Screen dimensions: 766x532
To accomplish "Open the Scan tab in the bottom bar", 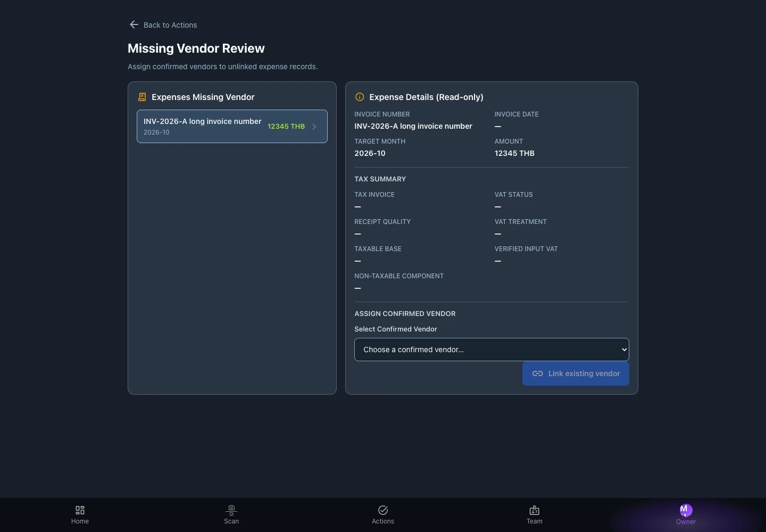I will [x=231, y=515].
